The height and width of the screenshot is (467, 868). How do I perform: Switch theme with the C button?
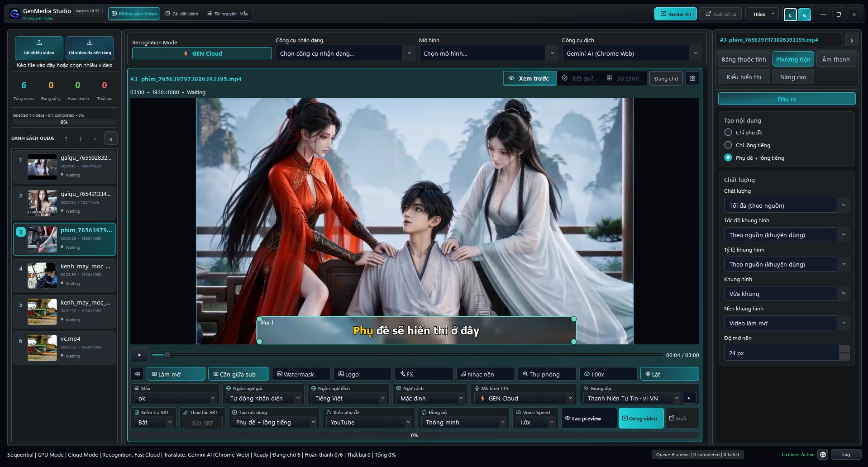tap(790, 14)
